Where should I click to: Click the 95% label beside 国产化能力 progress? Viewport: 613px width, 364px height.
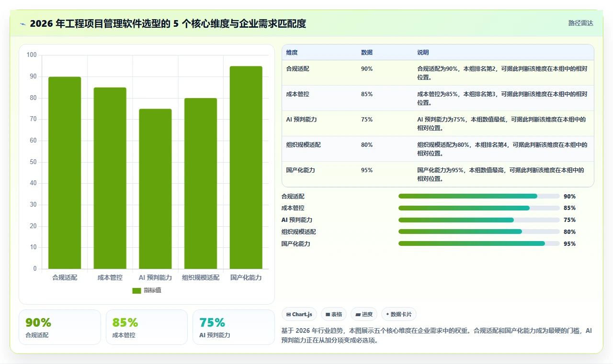point(569,244)
